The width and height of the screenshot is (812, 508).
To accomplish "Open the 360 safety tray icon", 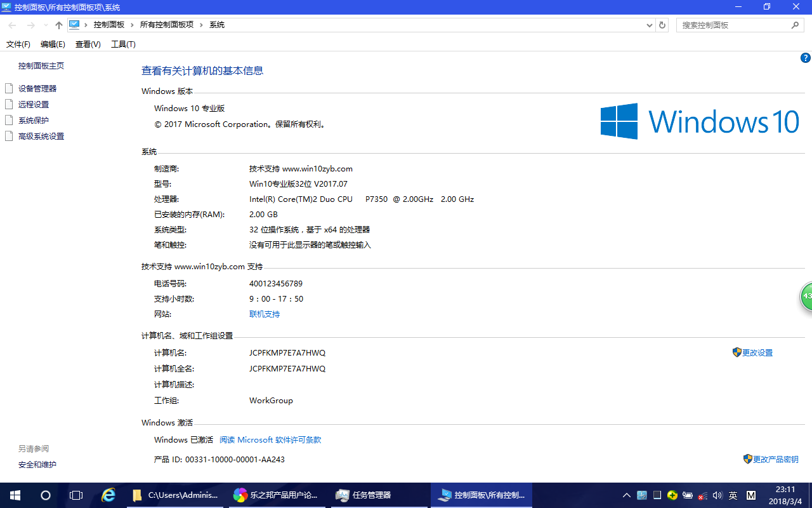I will tap(672, 495).
